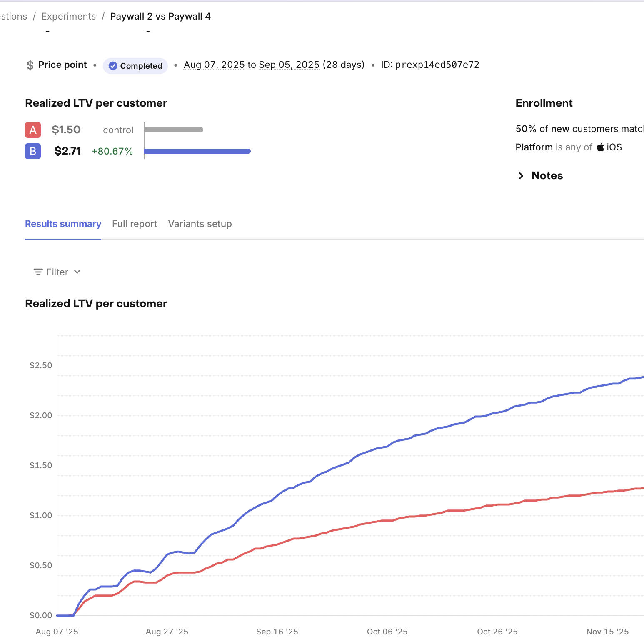This screenshot has width=644, height=644.
Task: Click variant B's blue progress bar
Action: 198,151
